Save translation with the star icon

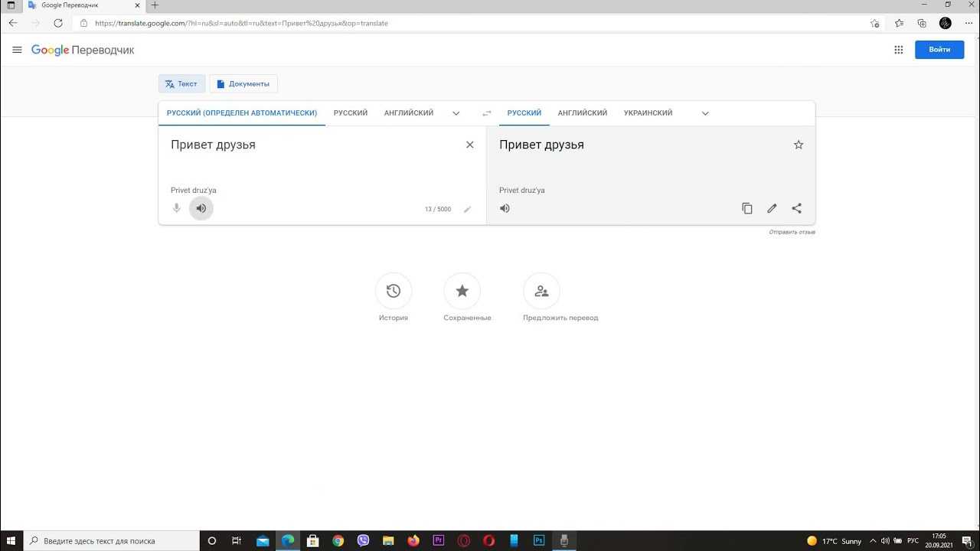tap(799, 145)
